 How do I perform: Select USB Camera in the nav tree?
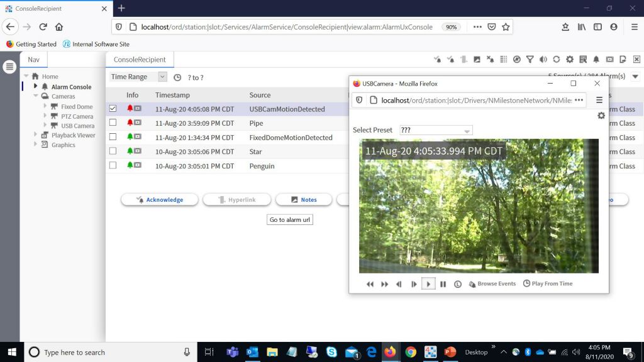pos(77,126)
